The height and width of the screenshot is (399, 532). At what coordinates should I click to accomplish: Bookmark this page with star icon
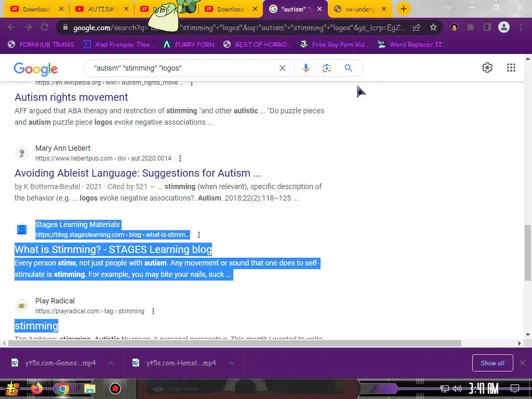pyautogui.click(x=433, y=28)
